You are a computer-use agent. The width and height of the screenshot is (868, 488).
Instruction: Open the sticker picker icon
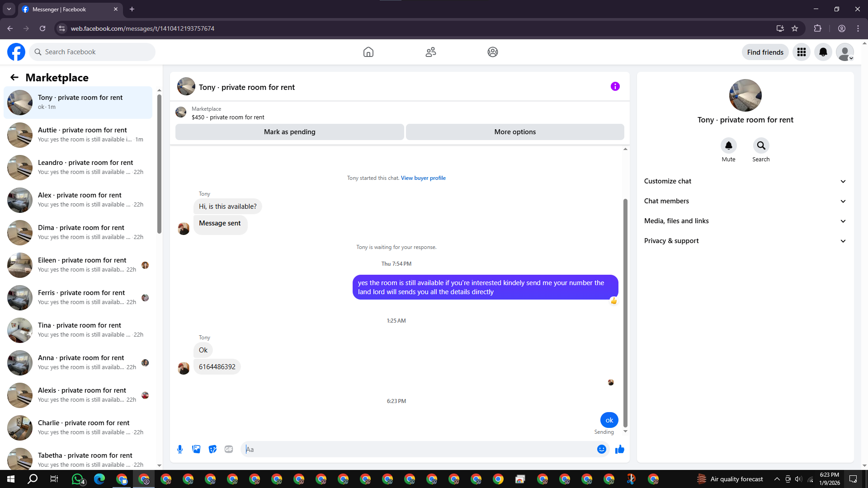point(212,449)
